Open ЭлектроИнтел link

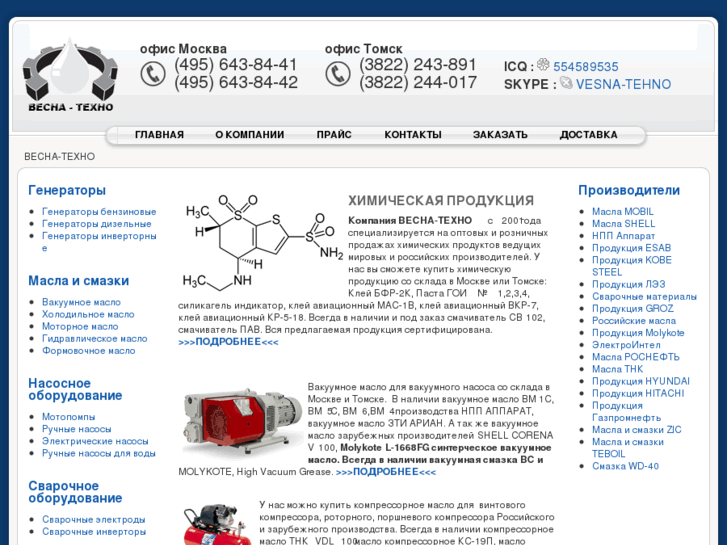[x=626, y=345]
